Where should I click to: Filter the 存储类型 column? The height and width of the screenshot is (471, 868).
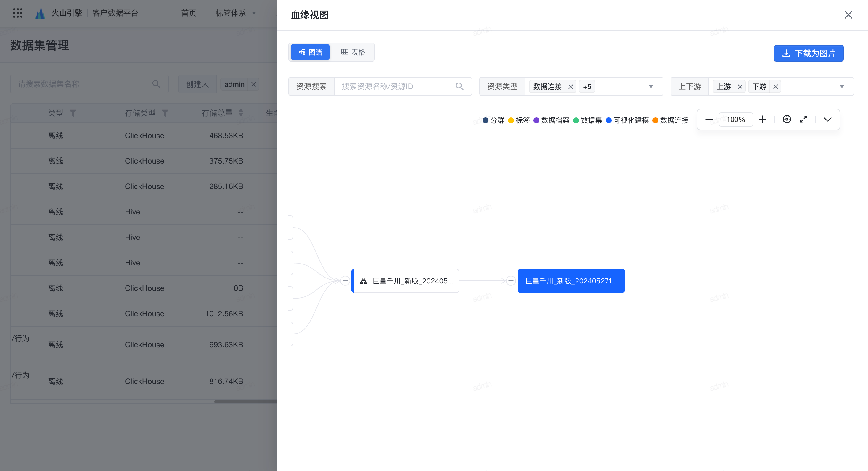tap(165, 113)
